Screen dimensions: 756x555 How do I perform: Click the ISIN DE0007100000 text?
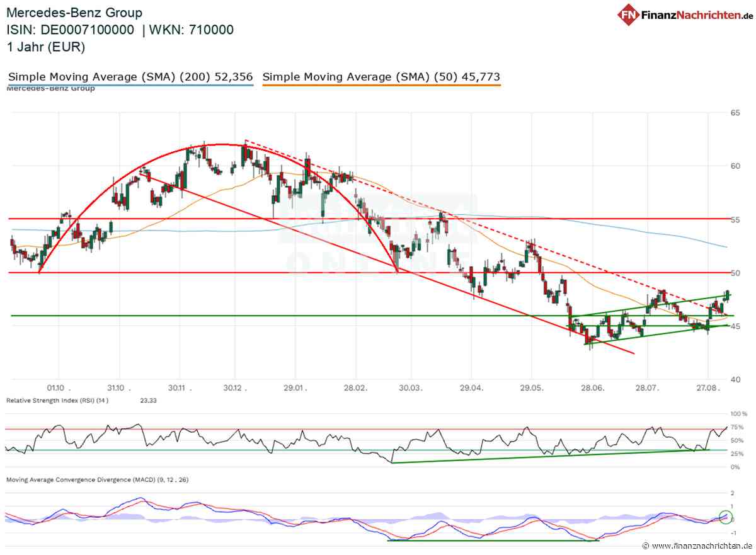(70, 30)
